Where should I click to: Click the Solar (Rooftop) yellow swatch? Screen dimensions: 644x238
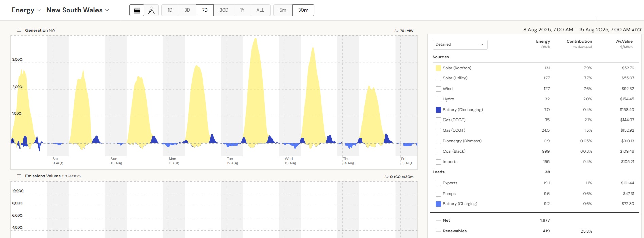tap(438, 68)
